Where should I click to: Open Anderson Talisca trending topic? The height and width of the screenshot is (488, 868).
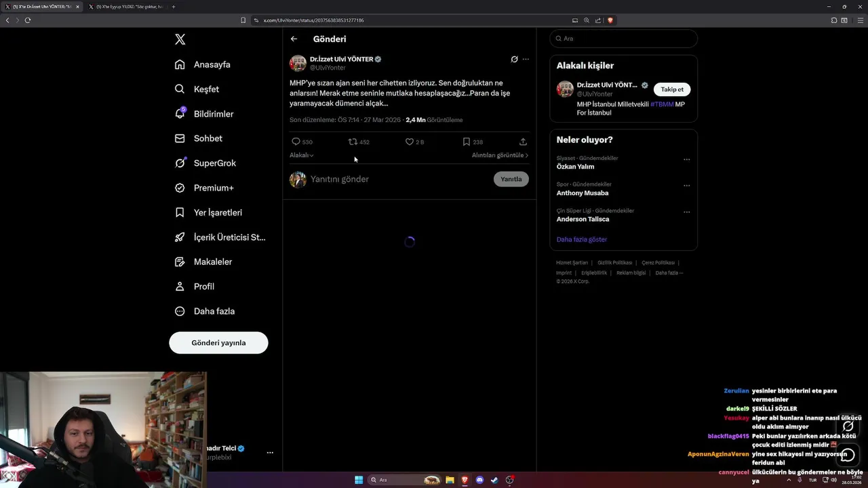coord(583,220)
